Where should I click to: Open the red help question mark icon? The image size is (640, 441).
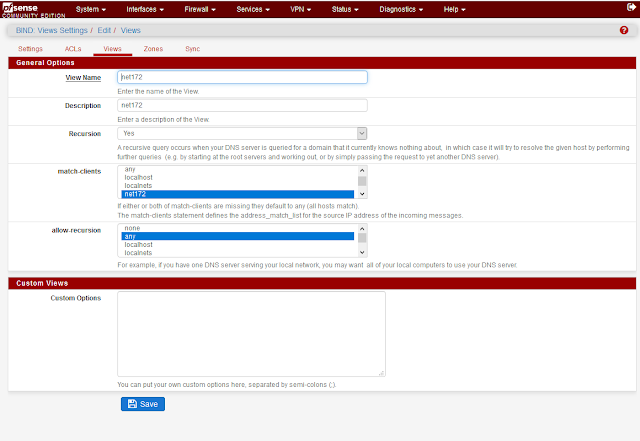pyautogui.click(x=624, y=31)
